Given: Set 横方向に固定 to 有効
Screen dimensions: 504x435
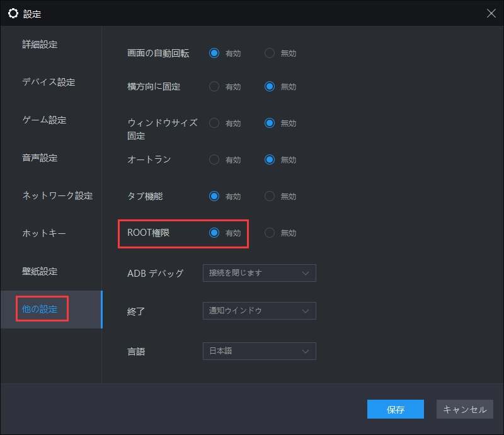Looking at the screenshot, I should click(x=214, y=86).
